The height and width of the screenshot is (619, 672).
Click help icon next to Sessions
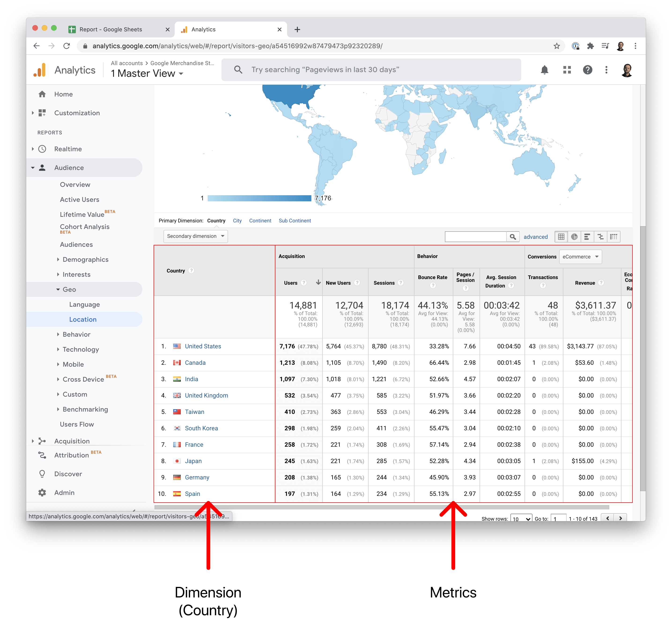click(x=400, y=283)
